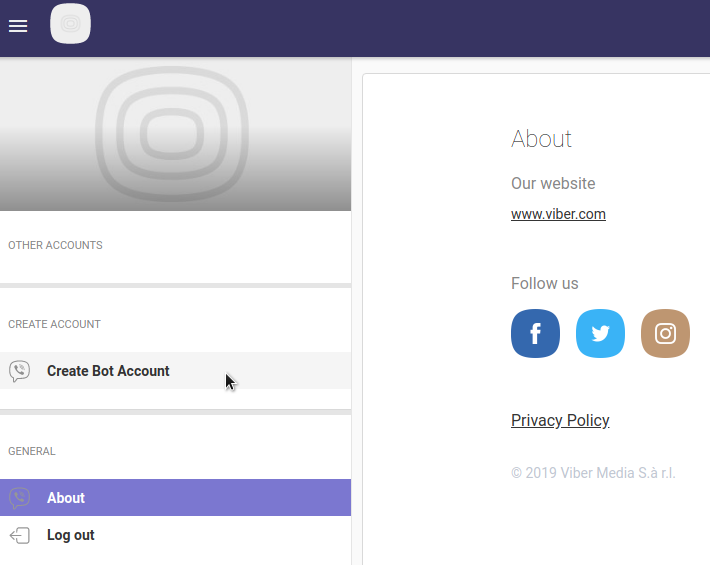
Task: Open Viber's Facebook page
Action: 535,334
